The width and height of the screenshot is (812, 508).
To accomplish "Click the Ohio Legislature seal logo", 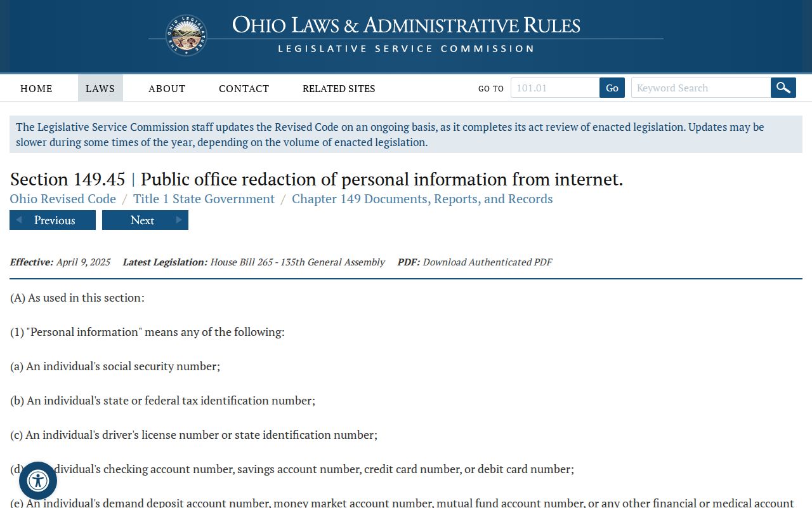I will tap(187, 36).
